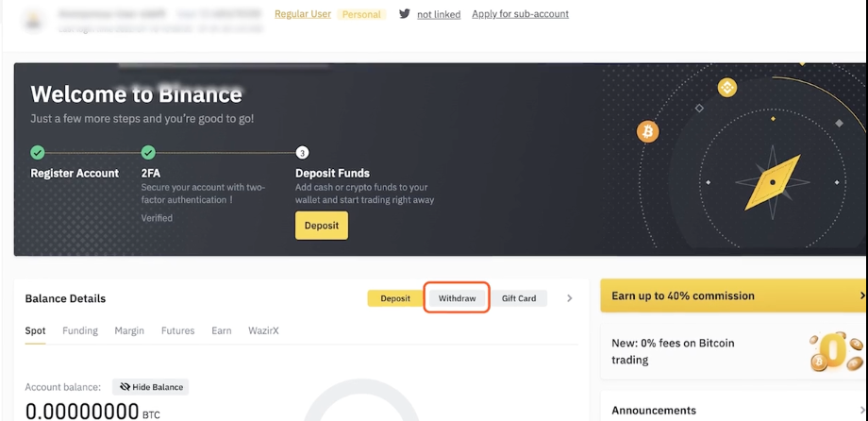Switch to the Funding tab
This screenshot has height=421, width=868.
click(80, 331)
